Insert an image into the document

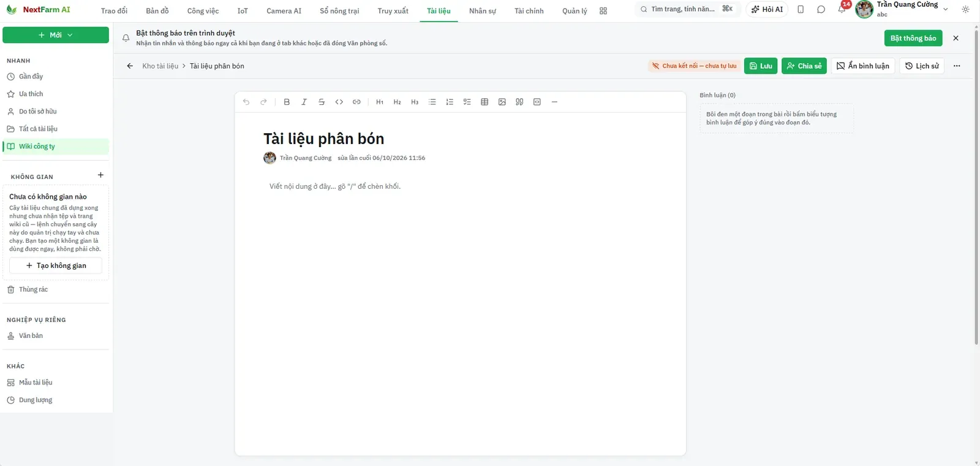502,102
